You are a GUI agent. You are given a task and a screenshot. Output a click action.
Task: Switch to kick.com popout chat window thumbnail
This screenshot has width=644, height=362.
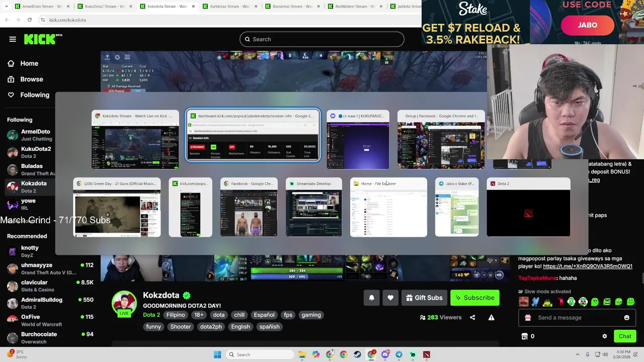pos(190,207)
